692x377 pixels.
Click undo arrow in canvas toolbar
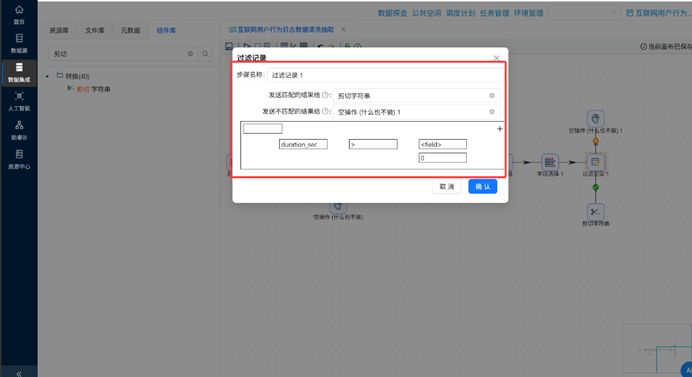[x=321, y=46]
